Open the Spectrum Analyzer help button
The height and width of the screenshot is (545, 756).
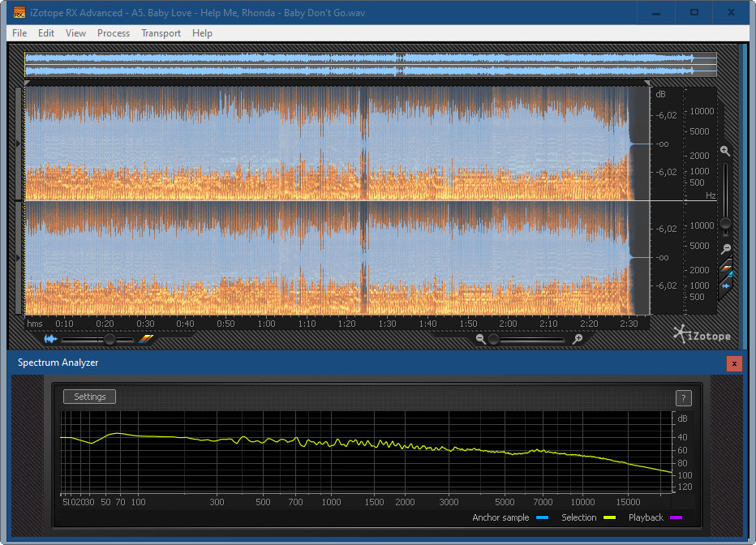683,398
